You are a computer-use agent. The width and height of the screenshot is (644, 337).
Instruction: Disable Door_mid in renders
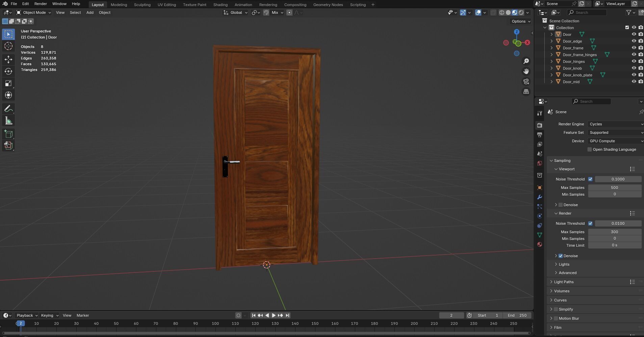click(x=641, y=81)
